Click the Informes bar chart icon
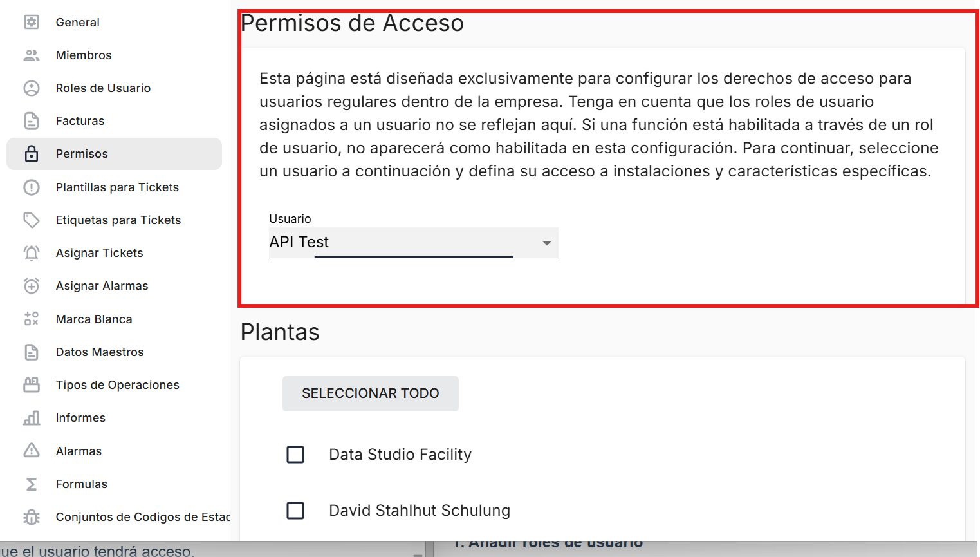Viewport: 980px width, 557px height. 32,418
